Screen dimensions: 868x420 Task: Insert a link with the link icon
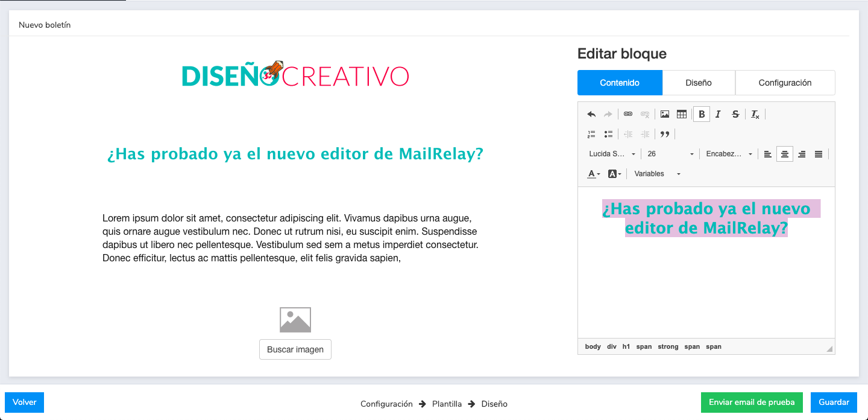[627, 113]
